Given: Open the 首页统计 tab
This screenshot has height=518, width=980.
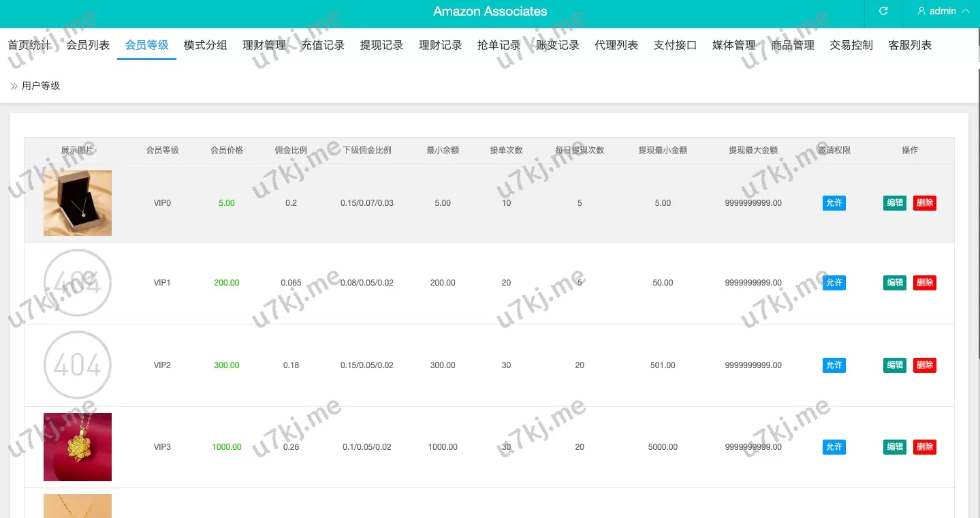Looking at the screenshot, I should (29, 45).
